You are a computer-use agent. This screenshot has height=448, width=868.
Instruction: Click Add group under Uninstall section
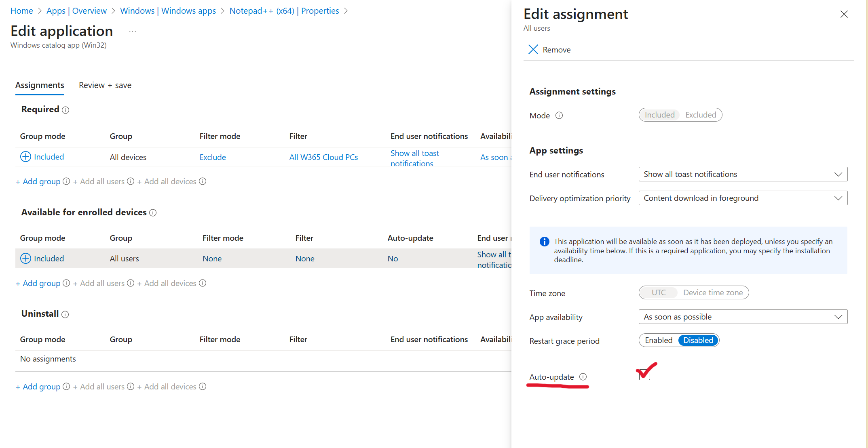click(x=38, y=387)
